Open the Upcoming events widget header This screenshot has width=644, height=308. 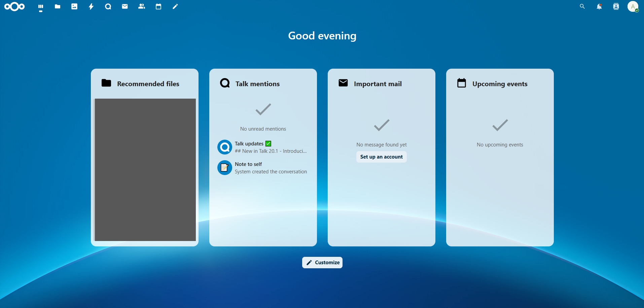[500, 83]
